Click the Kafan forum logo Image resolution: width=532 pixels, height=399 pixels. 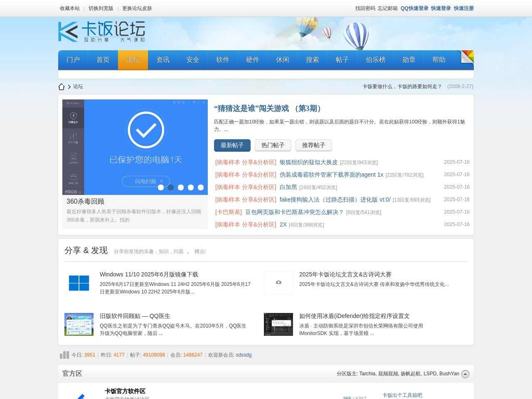pos(101,32)
